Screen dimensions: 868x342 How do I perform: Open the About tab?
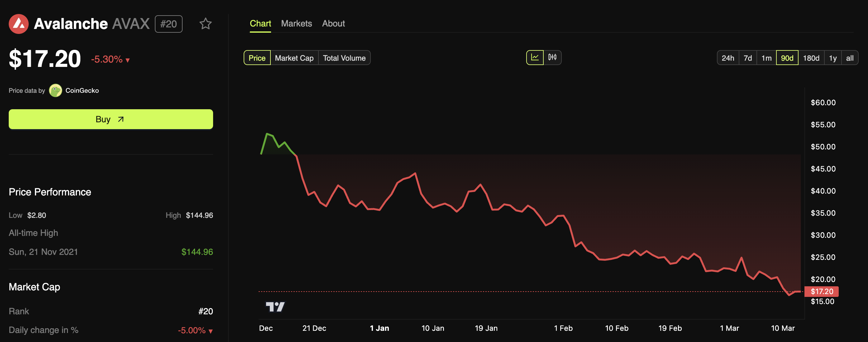click(333, 24)
